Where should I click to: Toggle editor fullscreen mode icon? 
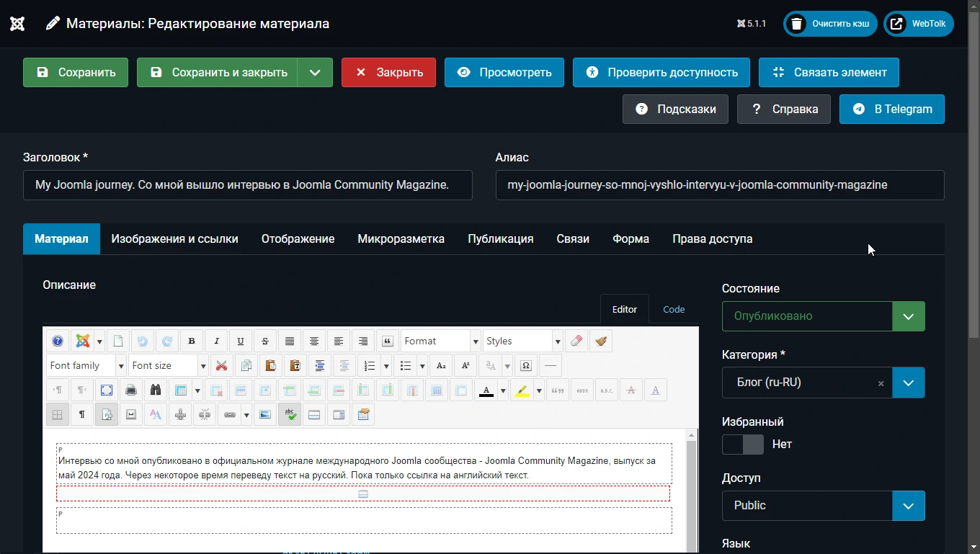tap(107, 390)
